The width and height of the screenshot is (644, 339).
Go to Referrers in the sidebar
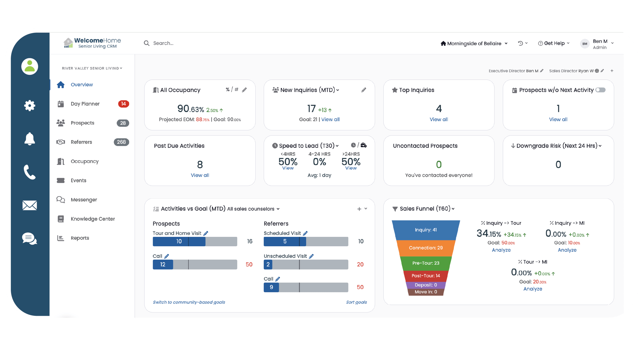point(81,142)
